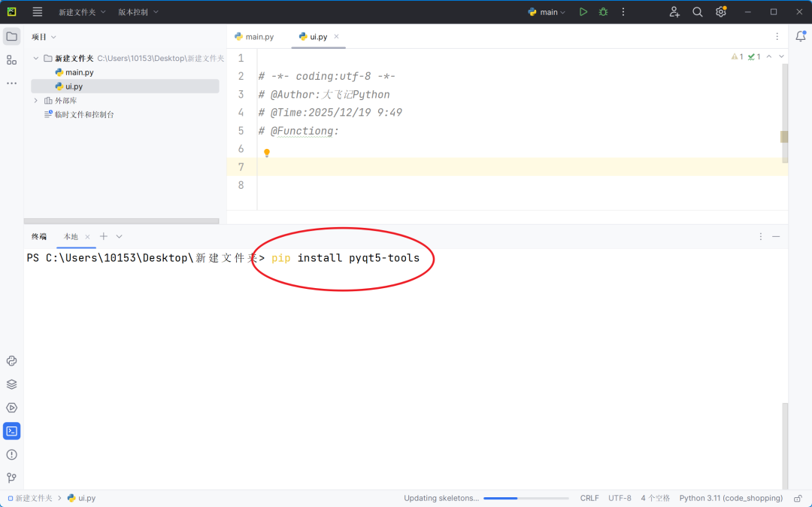The height and width of the screenshot is (507, 812).
Task: Select the Terminal tool window button
Action: pos(11,431)
